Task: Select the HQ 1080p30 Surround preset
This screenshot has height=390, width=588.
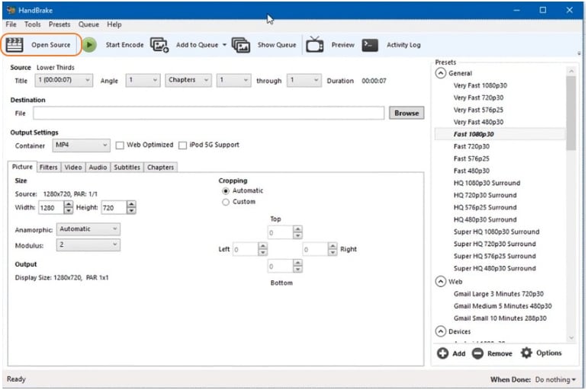Action: [487, 184]
